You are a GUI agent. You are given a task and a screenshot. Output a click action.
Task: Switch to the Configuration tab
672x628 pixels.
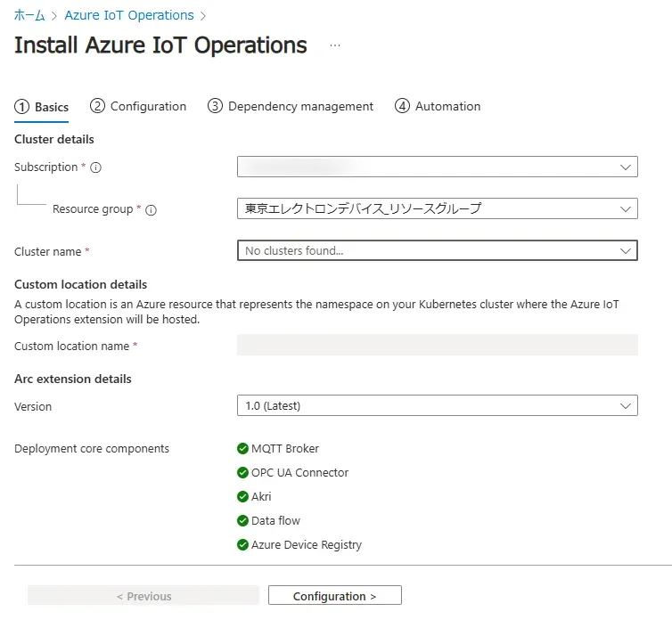(138, 106)
